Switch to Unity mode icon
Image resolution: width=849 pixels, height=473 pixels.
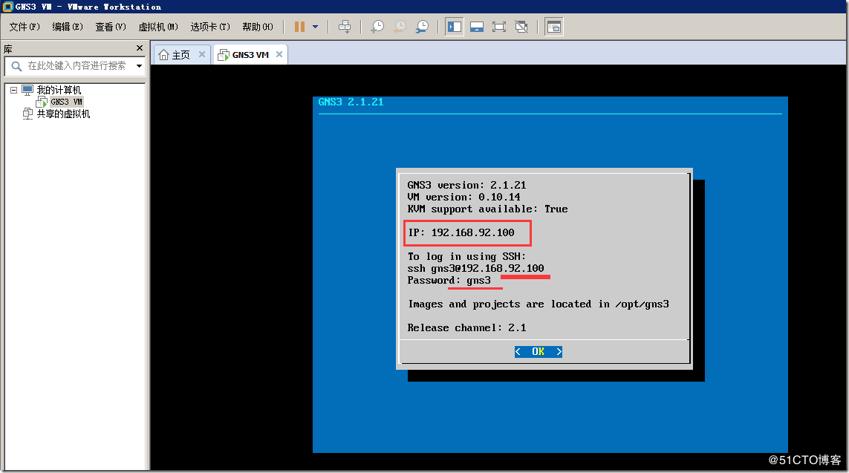521,27
